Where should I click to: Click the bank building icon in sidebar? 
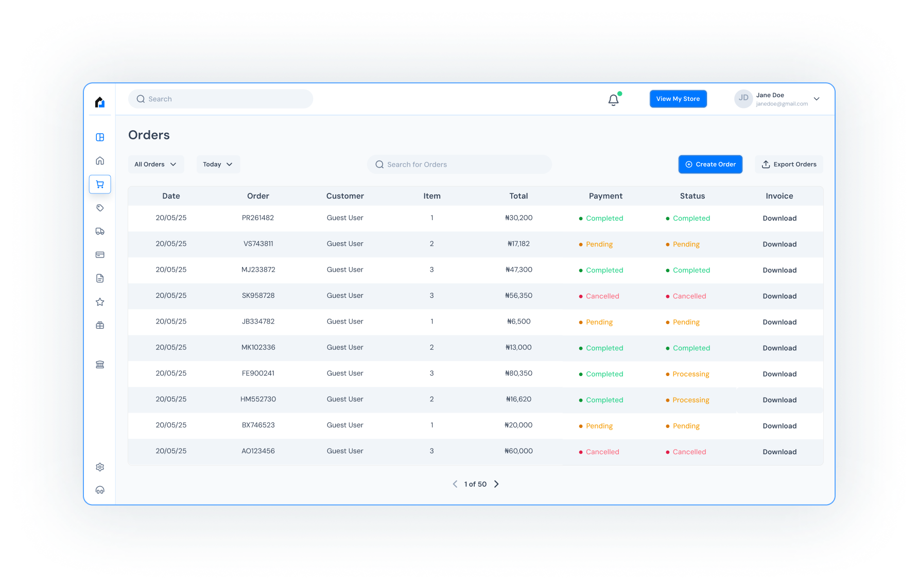(x=100, y=365)
